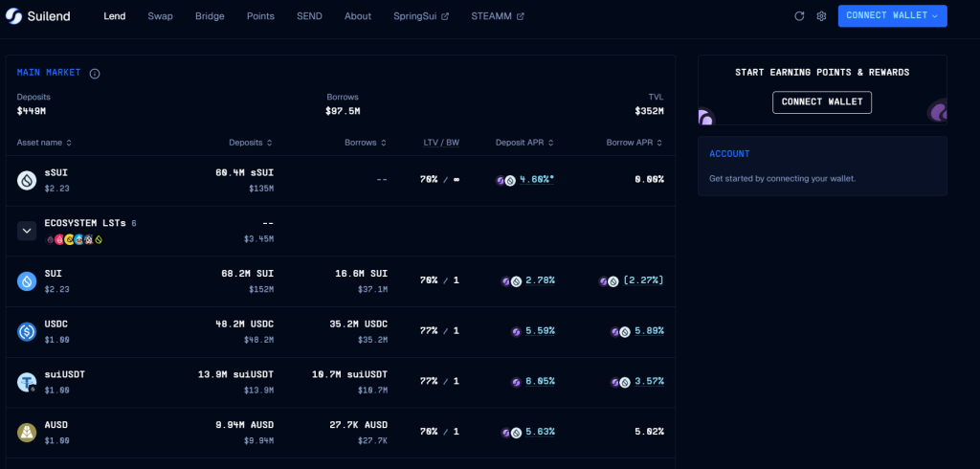This screenshot has height=469, width=980.
Task: Switch to the Bridge tab
Action: 210,16
